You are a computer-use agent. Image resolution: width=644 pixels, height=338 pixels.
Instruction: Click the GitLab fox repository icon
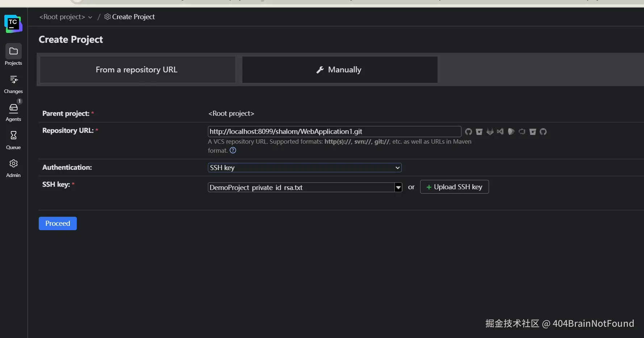tap(490, 132)
